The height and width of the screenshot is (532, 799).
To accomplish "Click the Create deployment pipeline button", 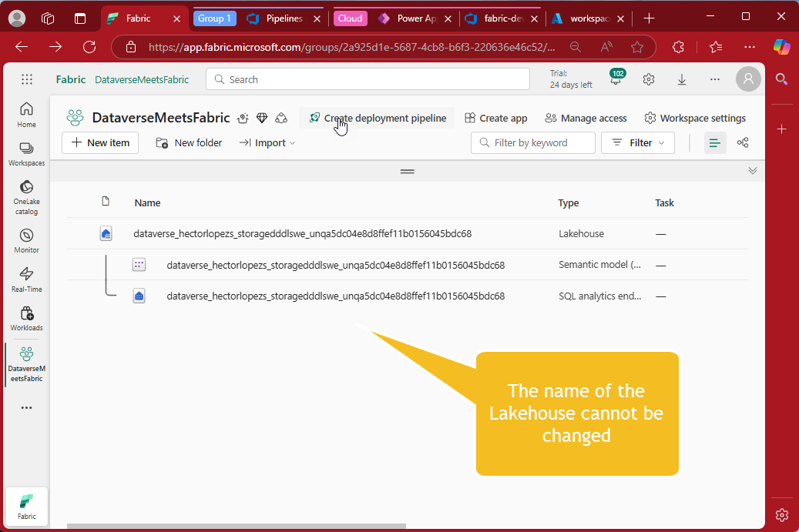I will (377, 118).
